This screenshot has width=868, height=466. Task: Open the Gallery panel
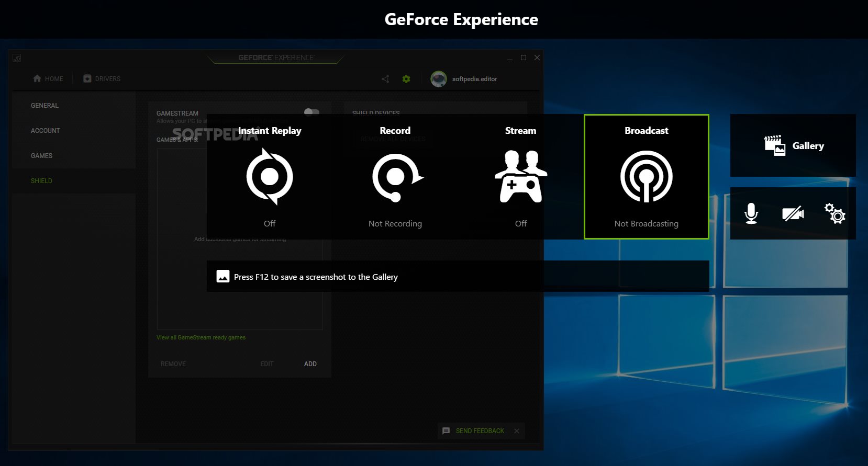pos(793,145)
